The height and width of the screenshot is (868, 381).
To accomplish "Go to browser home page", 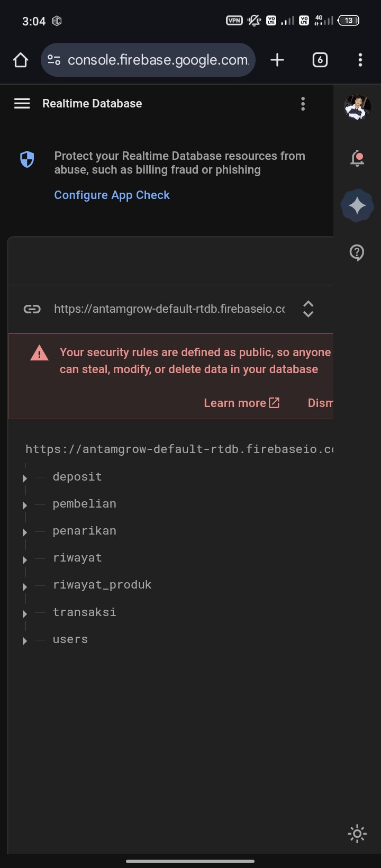I will [x=21, y=60].
